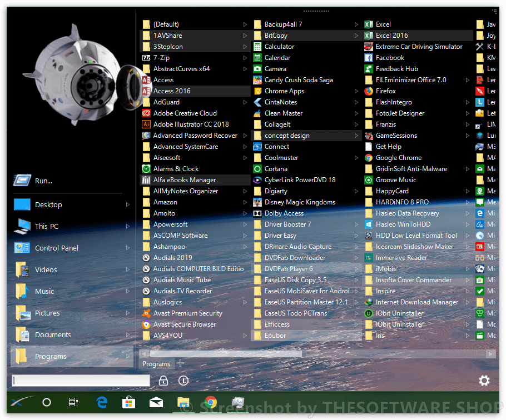Focus the search input field
506x420 pixels.
81,381
